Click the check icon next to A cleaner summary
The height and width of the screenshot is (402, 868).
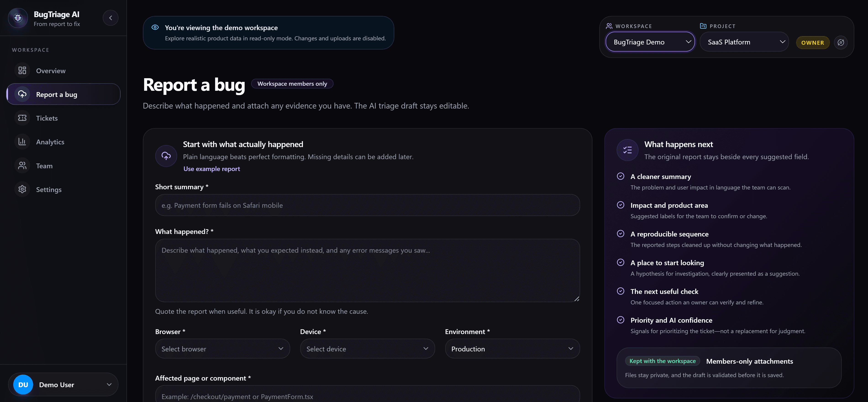[x=620, y=176]
